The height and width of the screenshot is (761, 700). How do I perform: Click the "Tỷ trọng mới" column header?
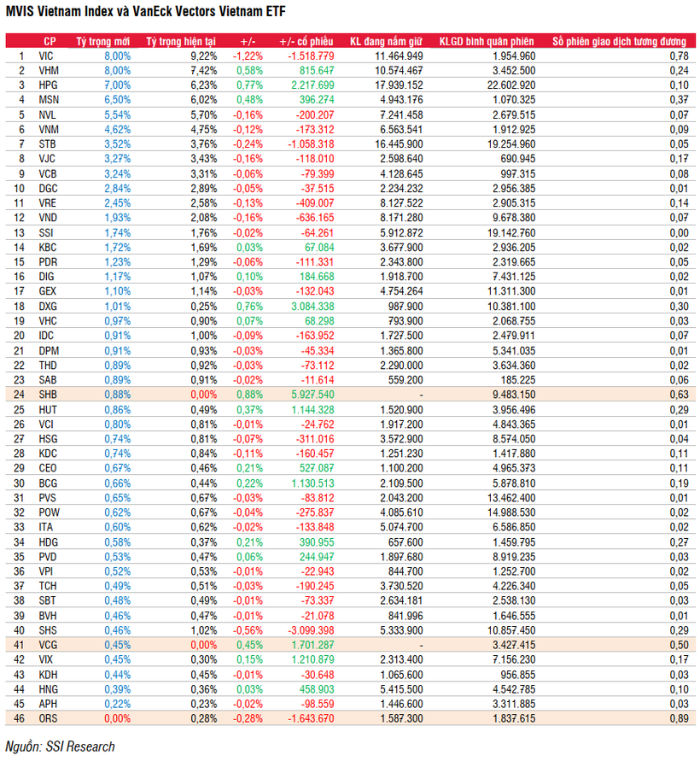103,41
